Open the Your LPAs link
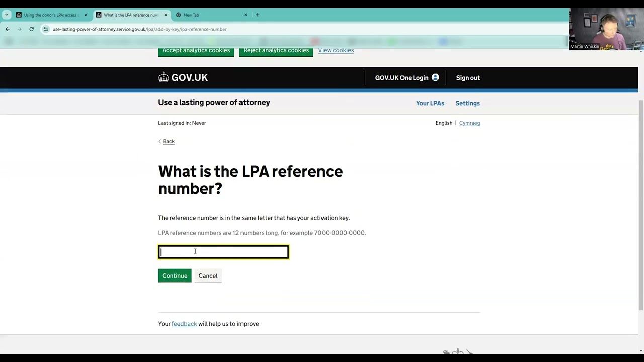Image resolution: width=644 pixels, height=362 pixels. pos(430,103)
